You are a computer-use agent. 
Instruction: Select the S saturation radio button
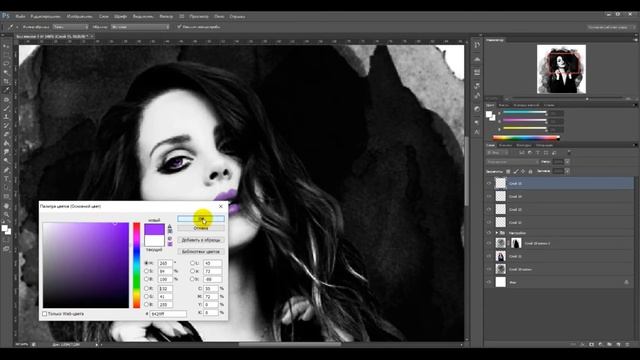click(x=147, y=271)
